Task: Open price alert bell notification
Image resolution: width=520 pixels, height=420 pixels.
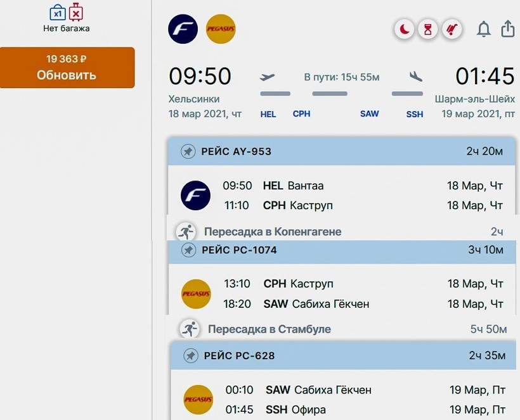Action: click(x=484, y=29)
